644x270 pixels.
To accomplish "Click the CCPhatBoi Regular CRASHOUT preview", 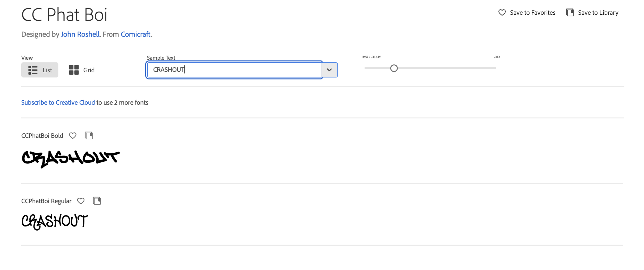I will pyautogui.click(x=55, y=222).
